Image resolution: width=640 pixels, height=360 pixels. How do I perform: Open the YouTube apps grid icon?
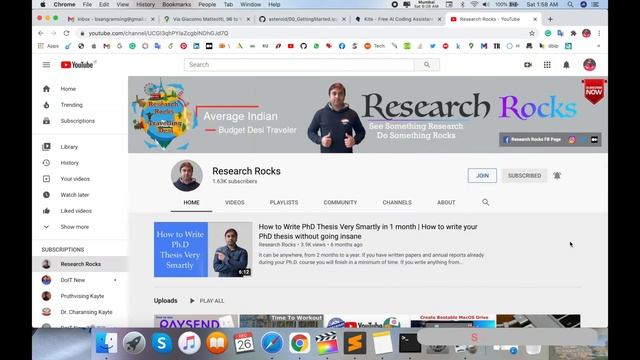tap(547, 65)
